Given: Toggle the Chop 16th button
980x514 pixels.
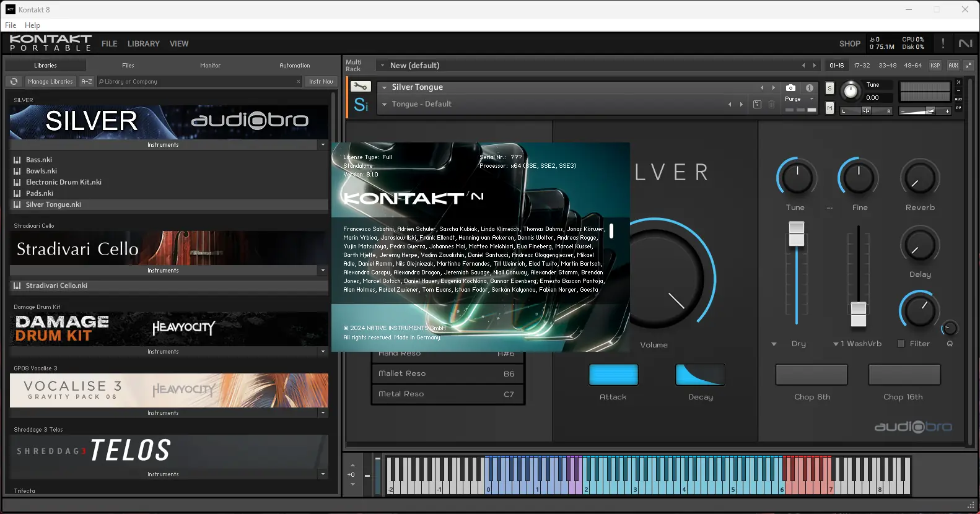Looking at the screenshot, I should coord(904,375).
